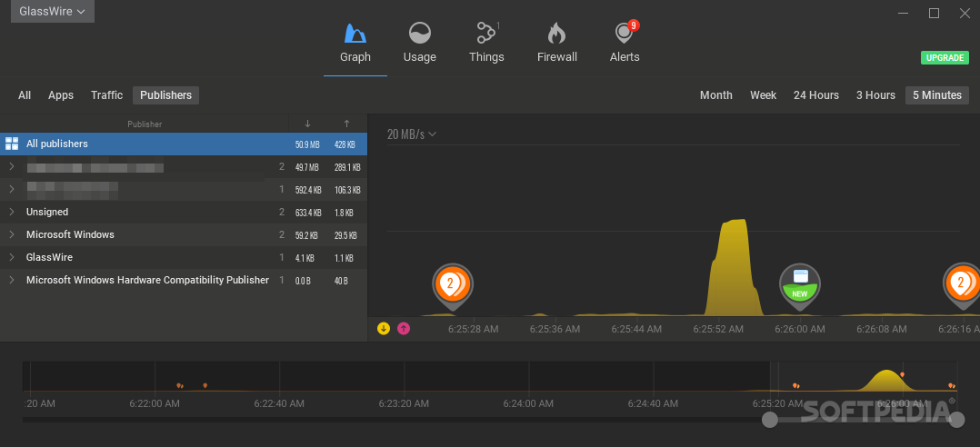This screenshot has width=980, height=447.
Task: Set time range to Week
Action: [x=763, y=95]
